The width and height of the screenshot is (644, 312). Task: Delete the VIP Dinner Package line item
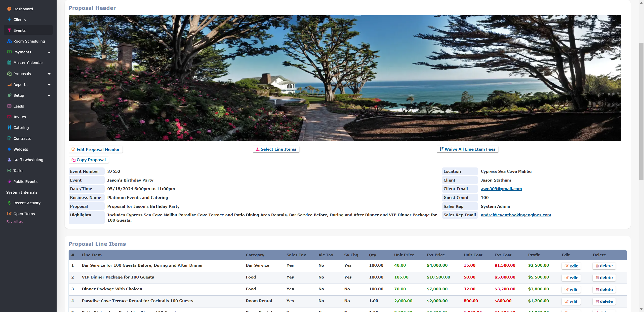point(604,278)
